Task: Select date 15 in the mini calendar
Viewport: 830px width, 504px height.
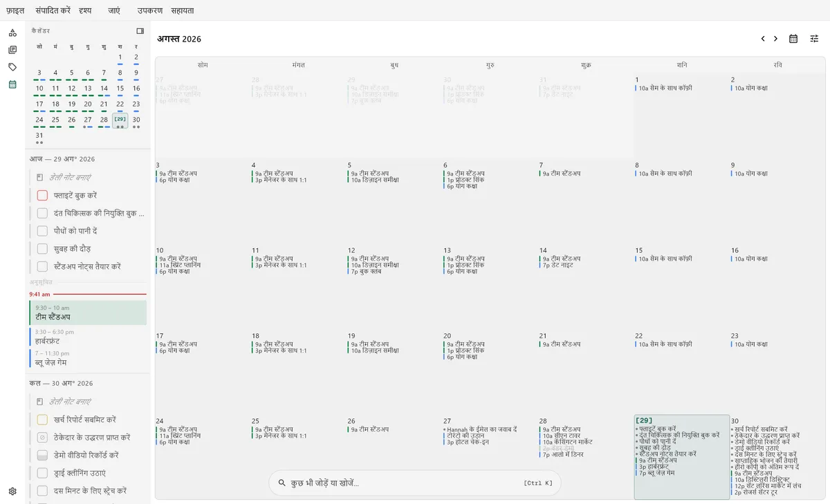Action: click(x=120, y=88)
